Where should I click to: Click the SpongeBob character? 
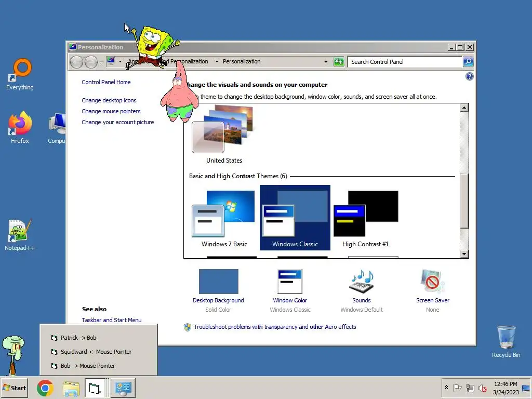(153, 47)
